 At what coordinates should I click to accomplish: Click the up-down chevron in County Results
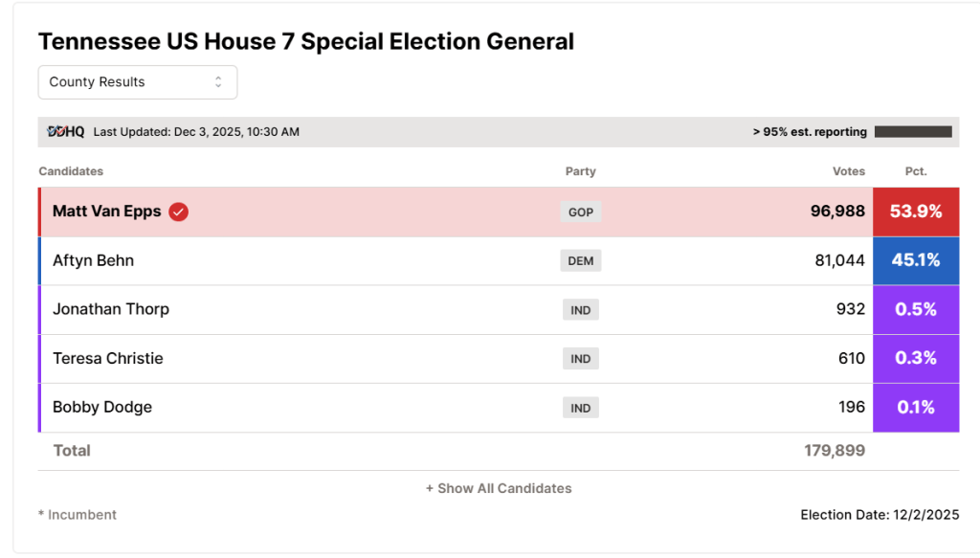[218, 82]
